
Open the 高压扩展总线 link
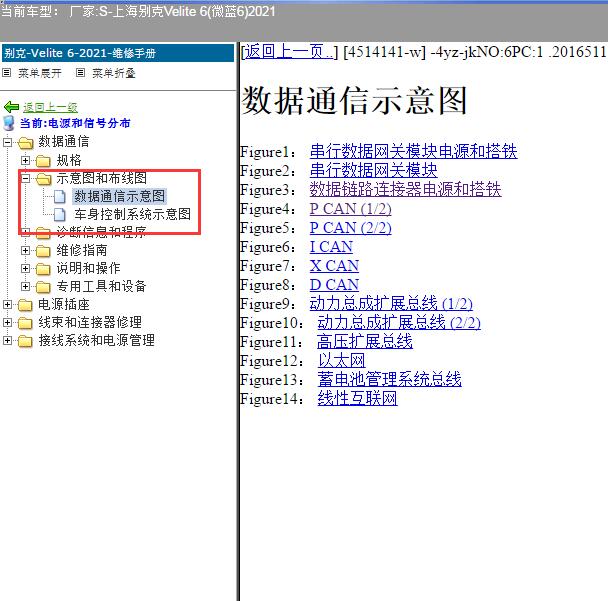pos(365,341)
